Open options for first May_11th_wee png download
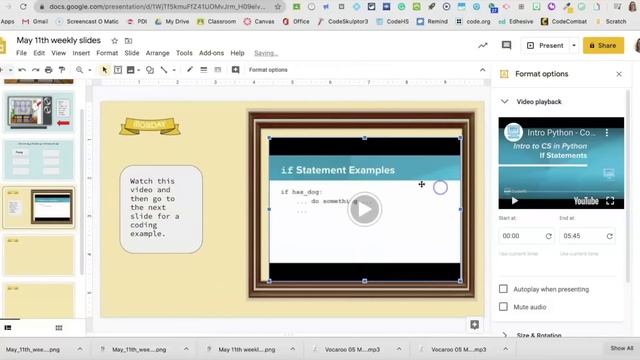Image resolution: width=640 pixels, height=360 pixels. click(80, 349)
